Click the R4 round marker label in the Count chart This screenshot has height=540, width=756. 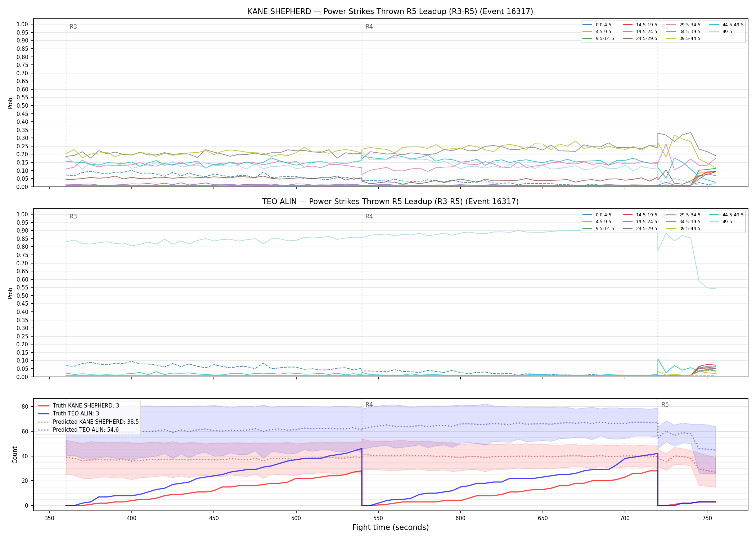(369, 405)
